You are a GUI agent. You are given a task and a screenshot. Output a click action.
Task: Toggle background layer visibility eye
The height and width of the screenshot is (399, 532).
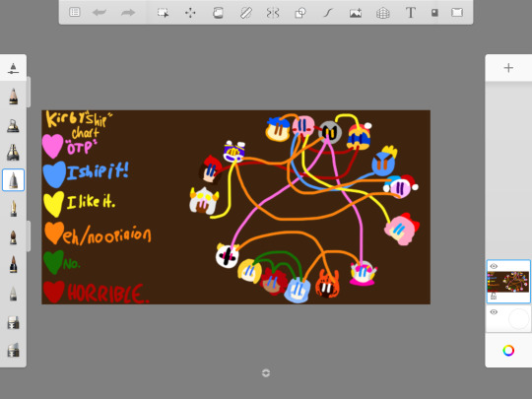[x=494, y=311]
